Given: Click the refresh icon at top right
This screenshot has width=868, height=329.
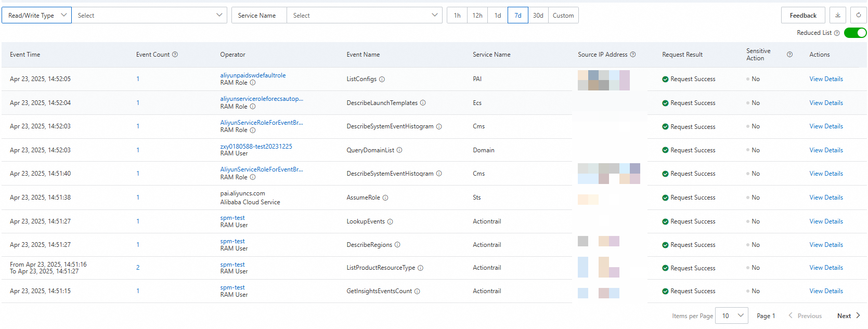Looking at the screenshot, I should click(x=859, y=16).
